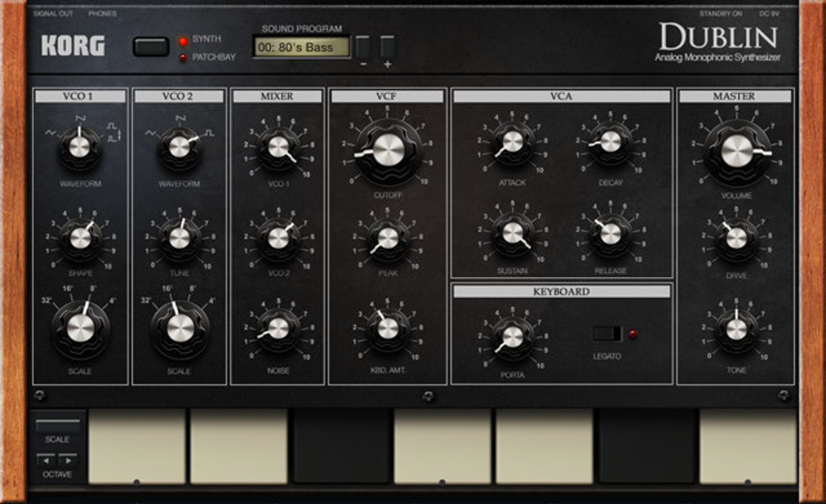826x504 pixels.
Task: Click the Master Drive knob
Action: [x=736, y=238]
